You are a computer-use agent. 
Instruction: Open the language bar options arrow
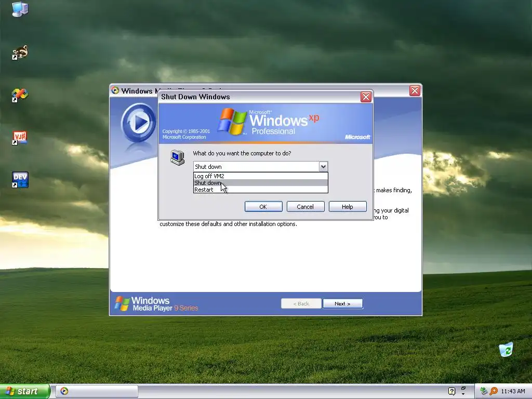pyautogui.click(x=463, y=394)
